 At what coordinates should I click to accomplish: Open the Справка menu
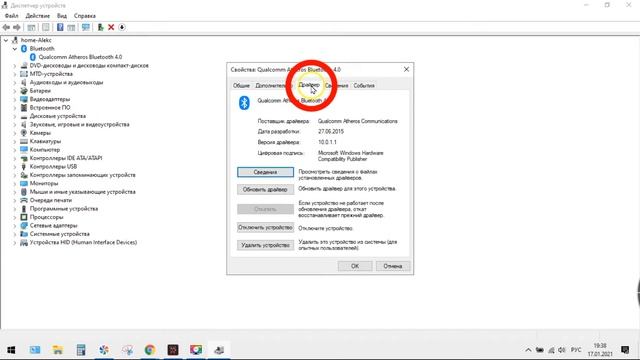tap(85, 16)
